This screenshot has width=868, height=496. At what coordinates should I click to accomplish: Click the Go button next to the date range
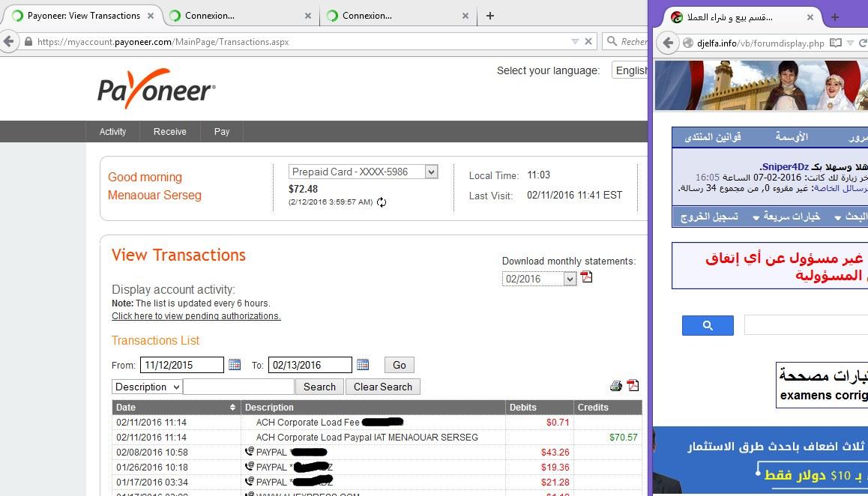coord(399,365)
